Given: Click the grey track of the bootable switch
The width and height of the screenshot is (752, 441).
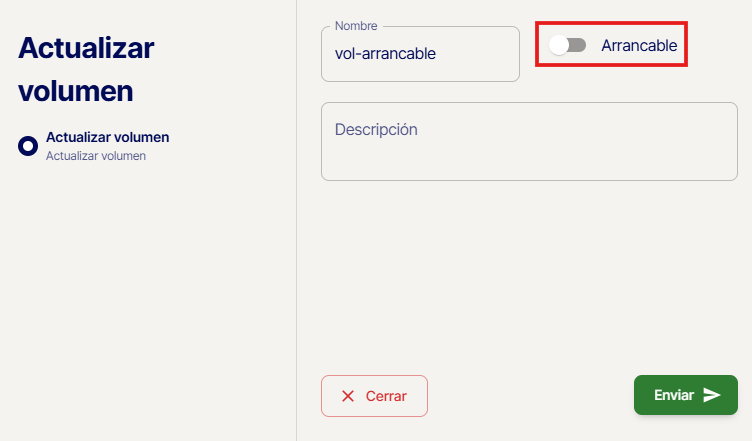Looking at the screenshot, I should 577,45.
